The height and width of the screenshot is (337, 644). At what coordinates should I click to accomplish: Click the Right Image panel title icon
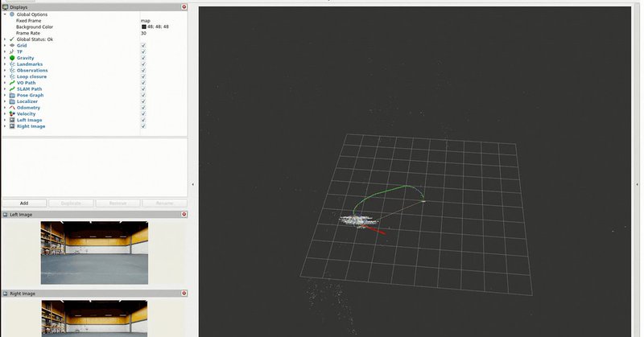coord(6,294)
